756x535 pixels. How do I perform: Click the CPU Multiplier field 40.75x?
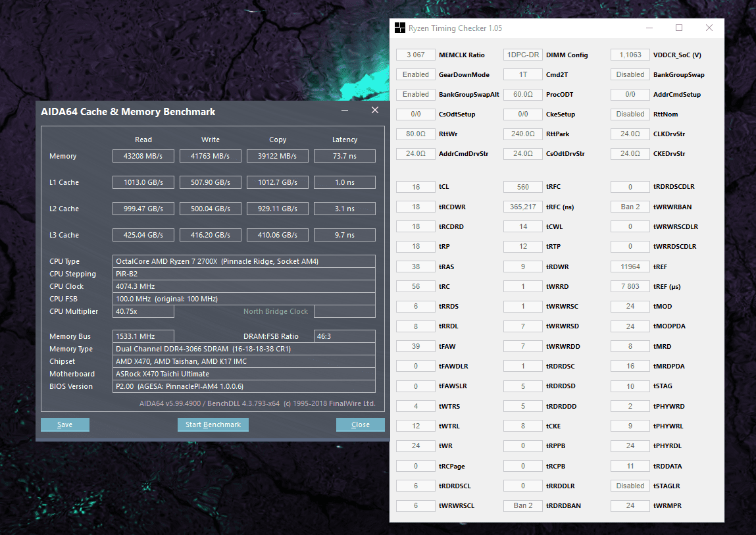click(x=143, y=312)
